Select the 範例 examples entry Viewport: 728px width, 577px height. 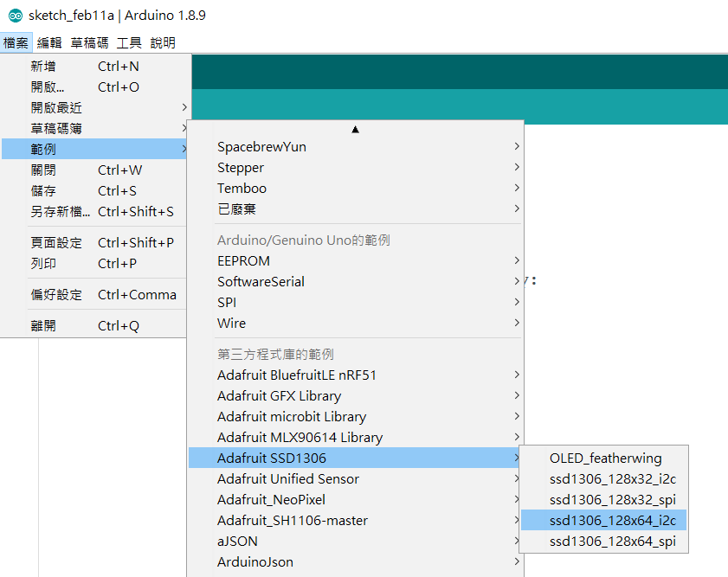click(95, 150)
